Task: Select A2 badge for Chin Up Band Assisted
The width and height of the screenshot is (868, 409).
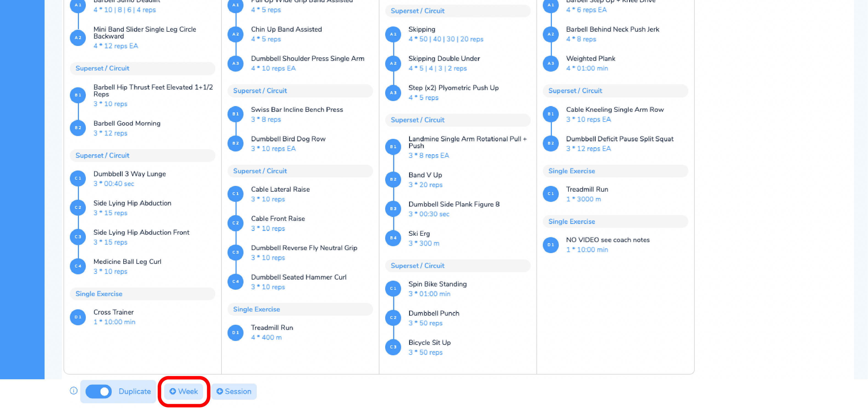Action: tap(236, 34)
